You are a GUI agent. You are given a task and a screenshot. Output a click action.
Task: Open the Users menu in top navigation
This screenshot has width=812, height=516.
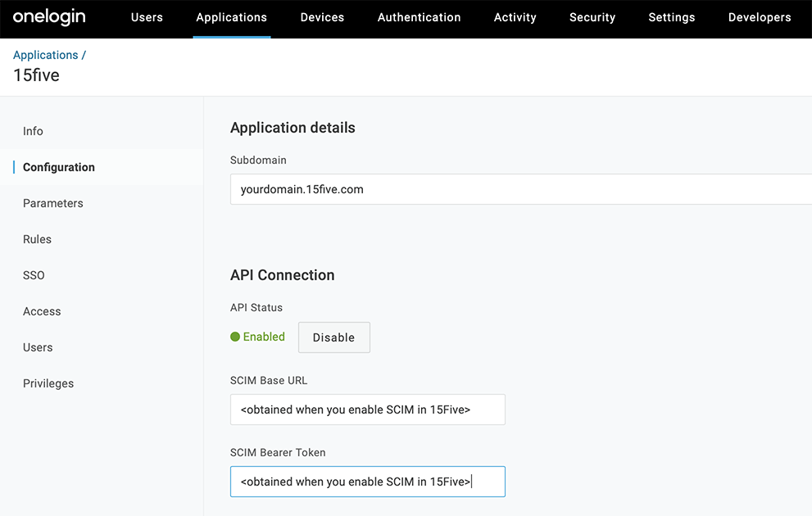point(147,17)
